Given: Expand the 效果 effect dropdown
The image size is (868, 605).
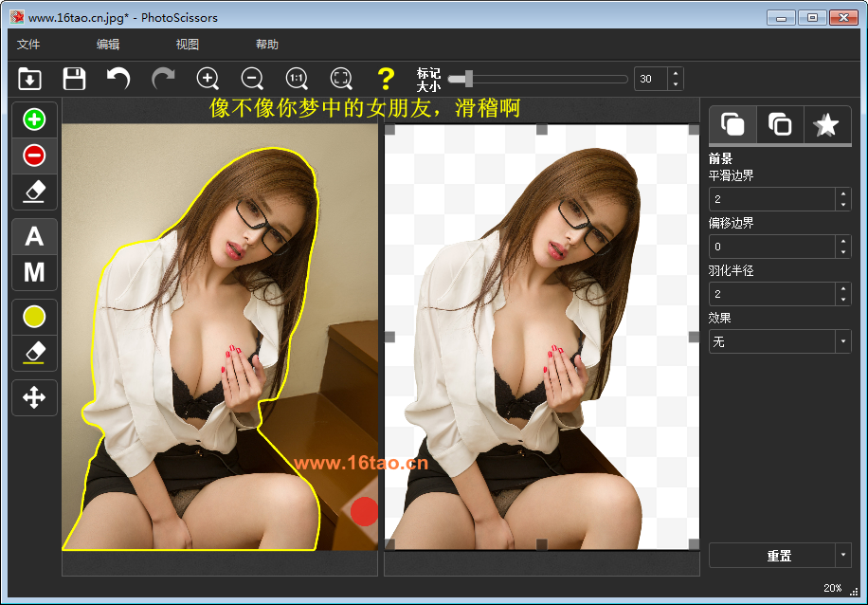Looking at the screenshot, I should tap(842, 341).
